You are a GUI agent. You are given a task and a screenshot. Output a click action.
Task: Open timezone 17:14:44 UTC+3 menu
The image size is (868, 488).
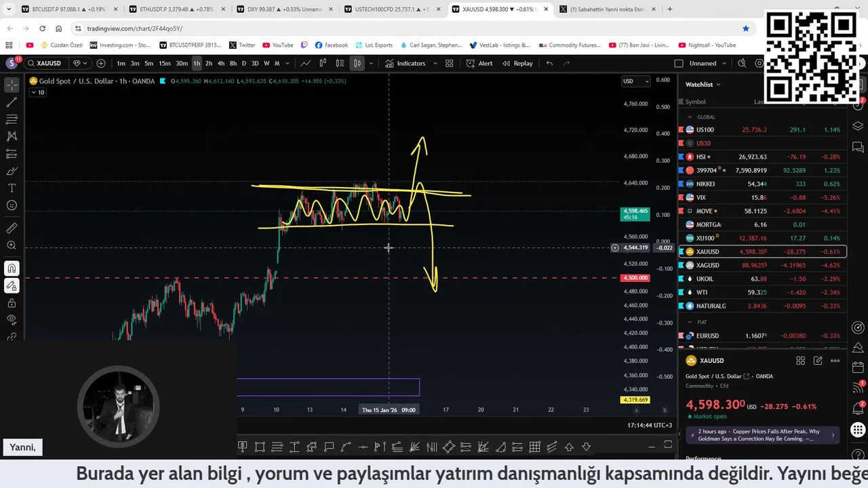650,425
